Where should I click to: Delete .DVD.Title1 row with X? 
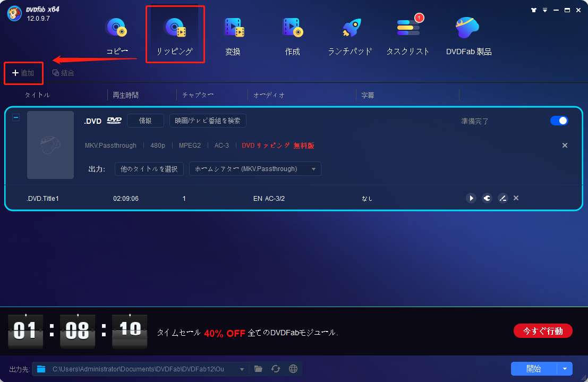click(516, 198)
